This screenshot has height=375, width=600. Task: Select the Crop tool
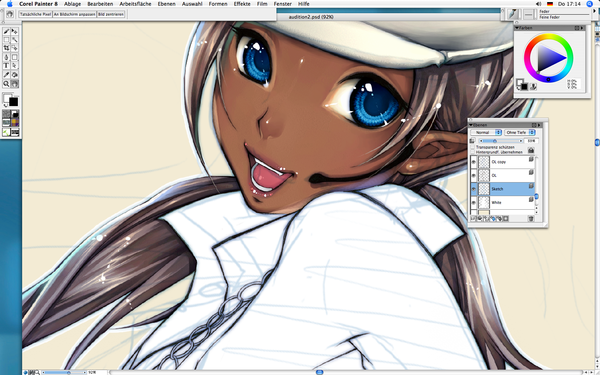pyautogui.click(x=6, y=48)
